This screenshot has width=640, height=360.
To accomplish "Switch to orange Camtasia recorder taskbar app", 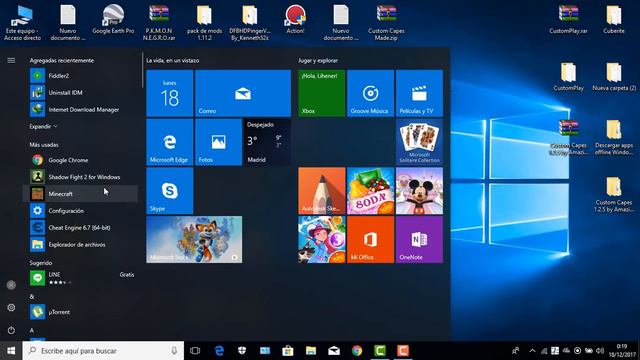I will click(403, 351).
